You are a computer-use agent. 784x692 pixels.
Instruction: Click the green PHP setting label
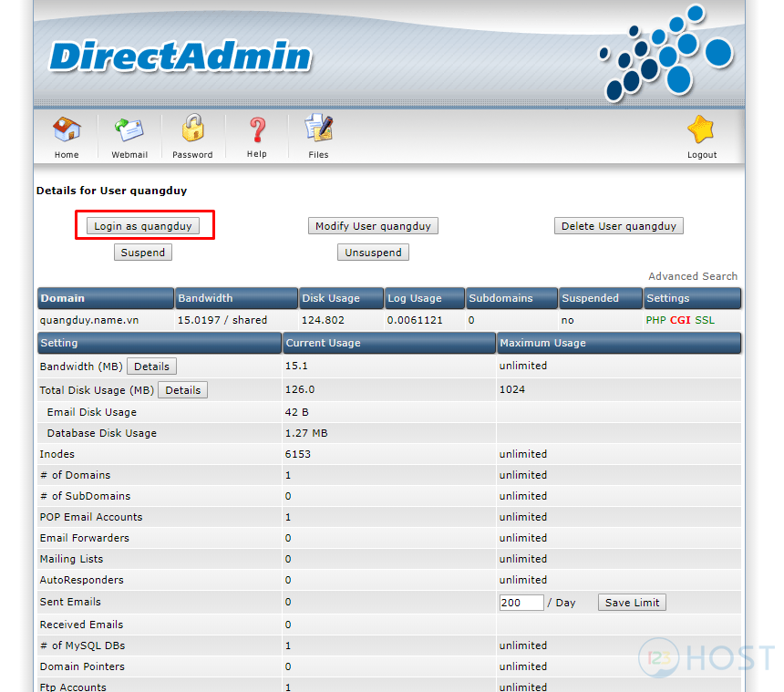click(x=655, y=320)
